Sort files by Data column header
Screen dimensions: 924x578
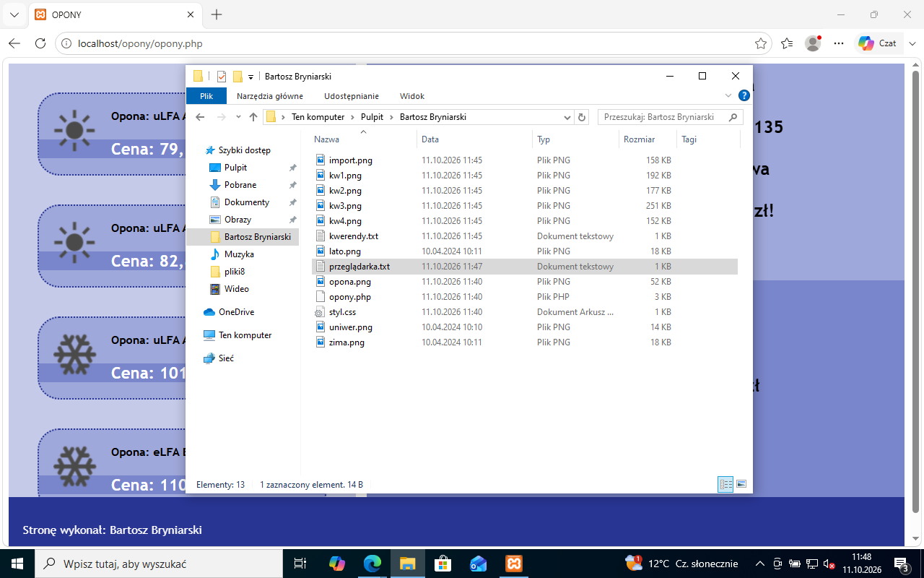point(474,139)
